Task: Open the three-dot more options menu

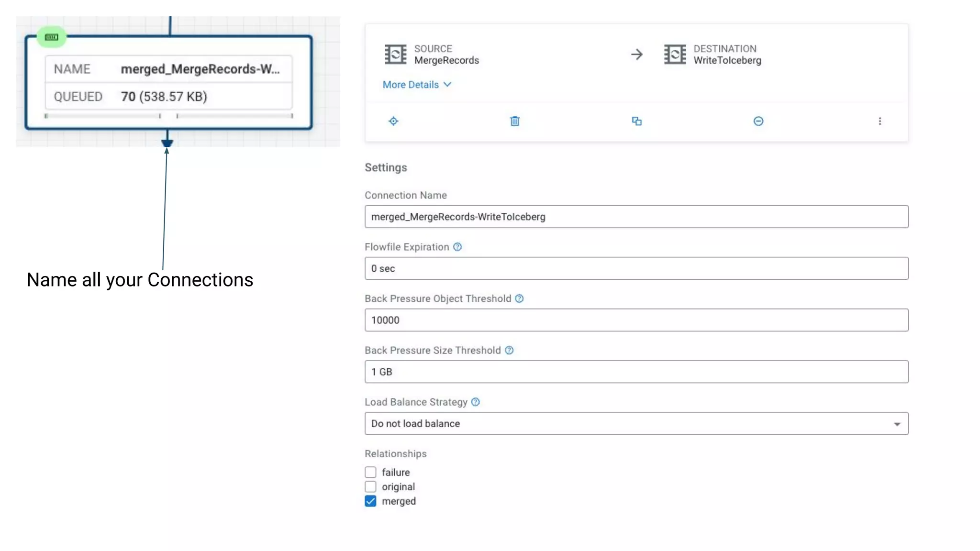Action: pos(880,121)
